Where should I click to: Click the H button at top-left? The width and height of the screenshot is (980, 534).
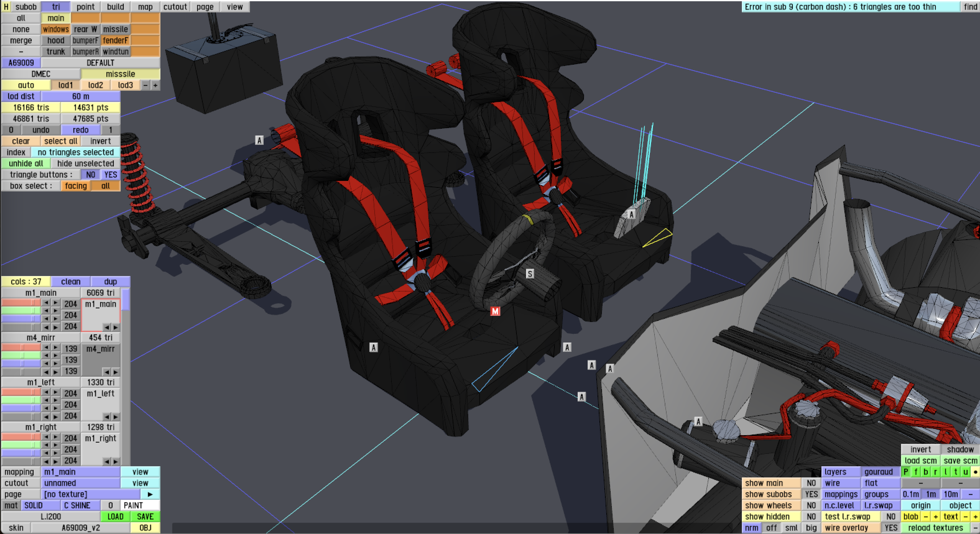[x=6, y=7]
